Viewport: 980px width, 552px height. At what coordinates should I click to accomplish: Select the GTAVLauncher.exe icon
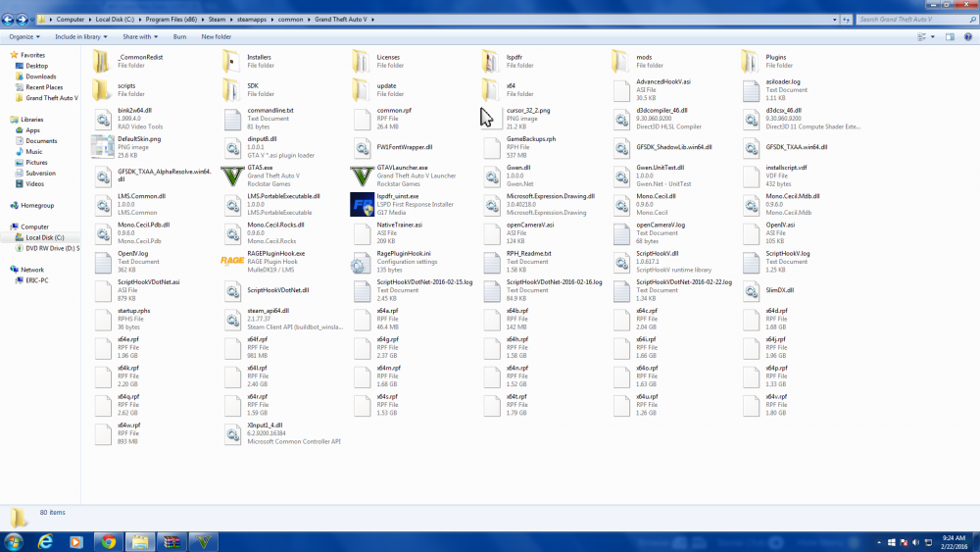[362, 176]
